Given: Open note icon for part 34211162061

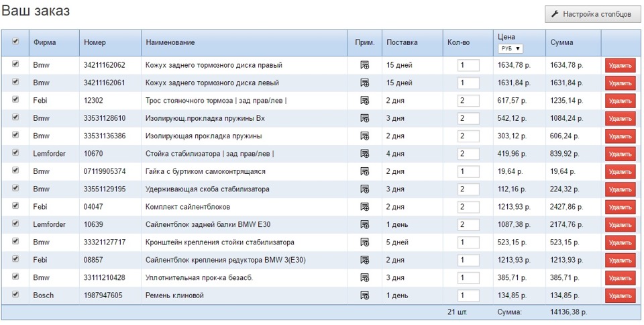Looking at the screenshot, I should pyautogui.click(x=364, y=83).
